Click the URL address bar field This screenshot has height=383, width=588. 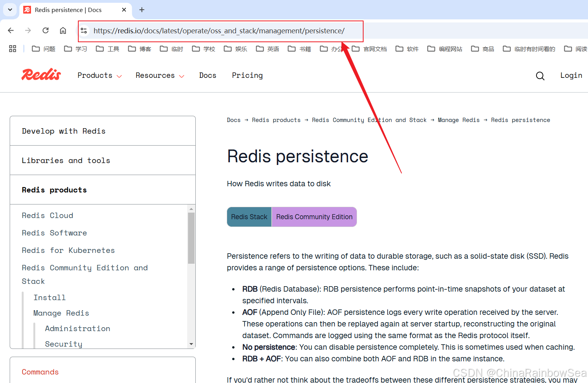221,31
